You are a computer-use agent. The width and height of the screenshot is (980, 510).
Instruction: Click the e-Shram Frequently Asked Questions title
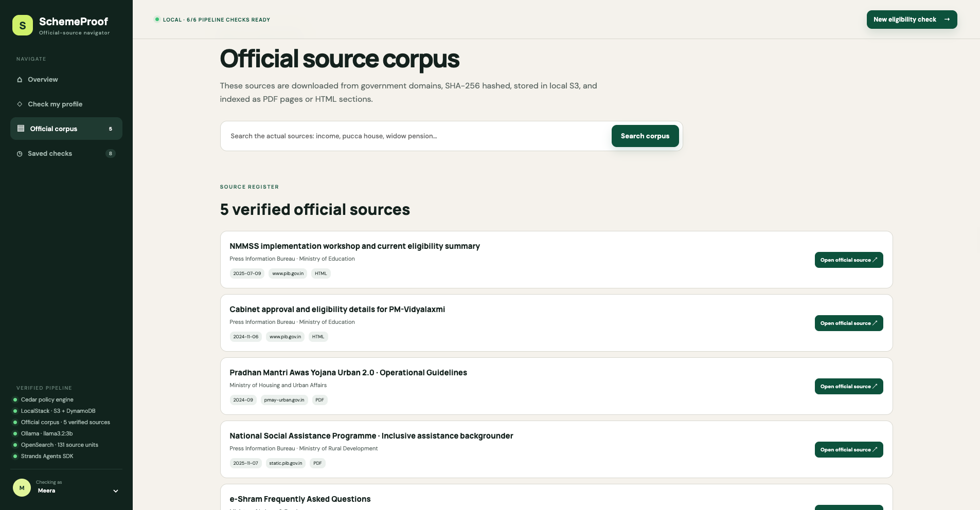tap(300, 499)
